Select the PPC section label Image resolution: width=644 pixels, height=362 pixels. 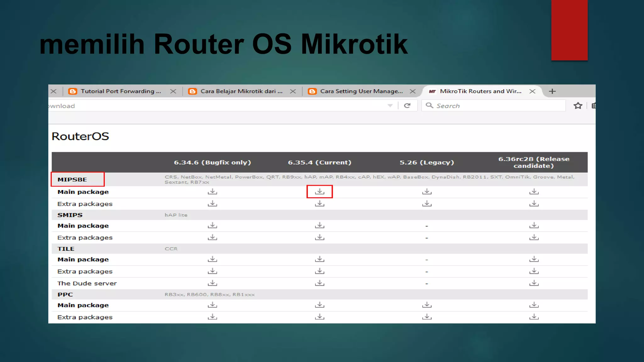tap(65, 294)
